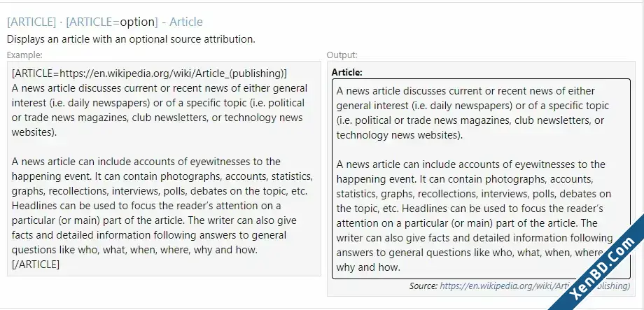
Task: Click the "Output:" label
Action: [342, 55]
